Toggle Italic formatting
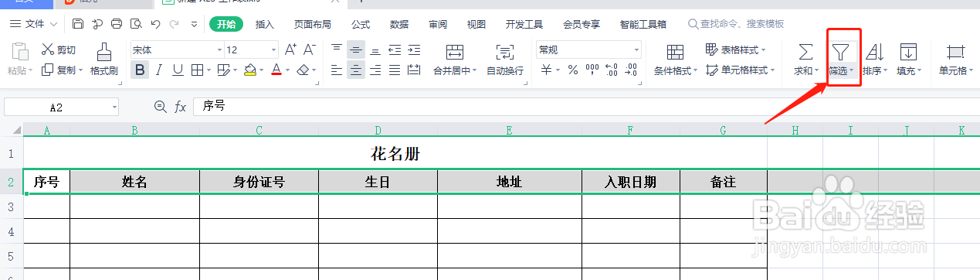The width and height of the screenshot is (980, 280). (159, 70)
